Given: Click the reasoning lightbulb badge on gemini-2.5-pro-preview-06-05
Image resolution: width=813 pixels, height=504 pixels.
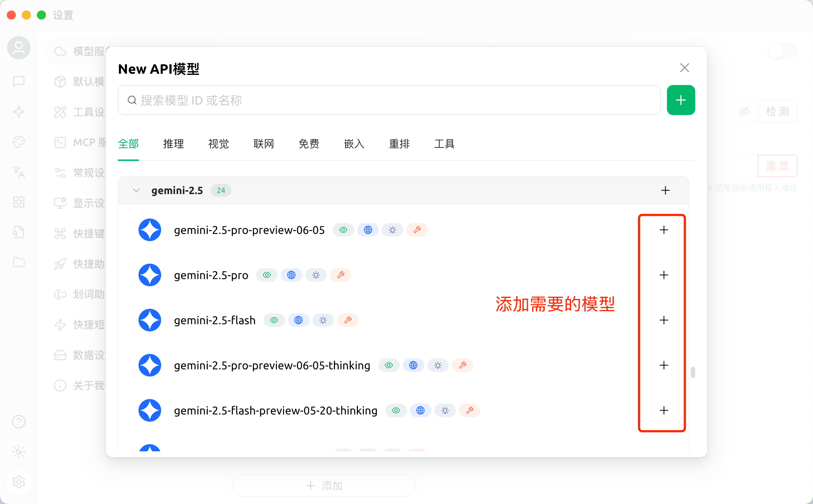Looking at the screenshot, I should point(392,230).
